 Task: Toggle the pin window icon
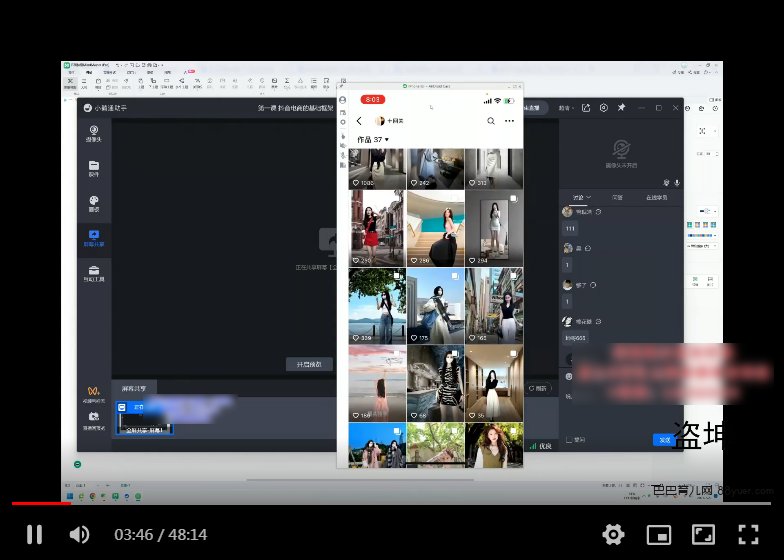[621, 108]
